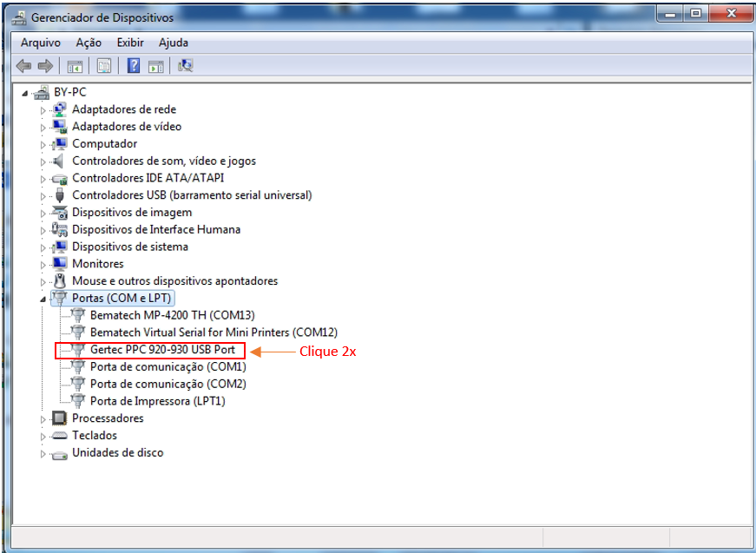The image size is (756, 553).
Task: Click the scan for hardware changes icon
Action: (186, 66)
